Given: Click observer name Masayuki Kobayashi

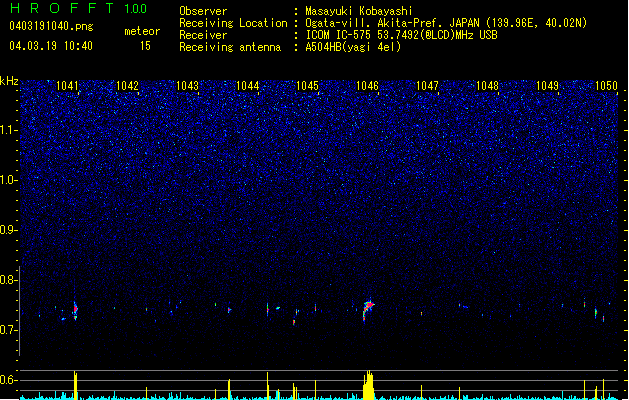Looking at the screenshot, I should click(x=359, y=11).
